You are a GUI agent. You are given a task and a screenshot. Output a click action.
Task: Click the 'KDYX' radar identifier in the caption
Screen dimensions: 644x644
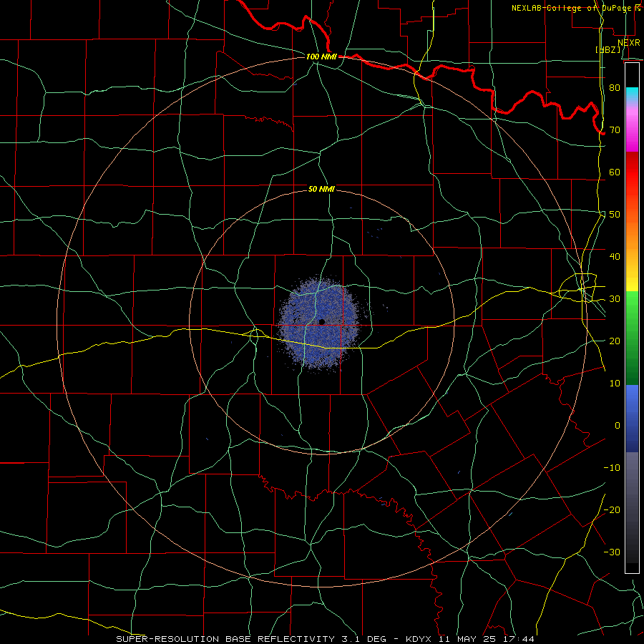pyautogui.click(x=421, y=639)
